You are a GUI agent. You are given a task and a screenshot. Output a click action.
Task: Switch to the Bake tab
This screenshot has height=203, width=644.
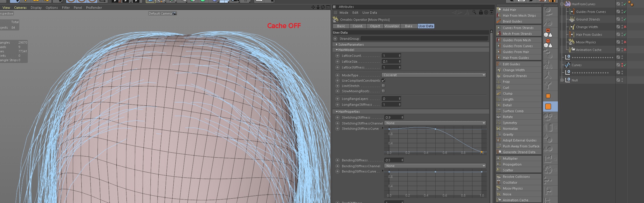(409, 26)
